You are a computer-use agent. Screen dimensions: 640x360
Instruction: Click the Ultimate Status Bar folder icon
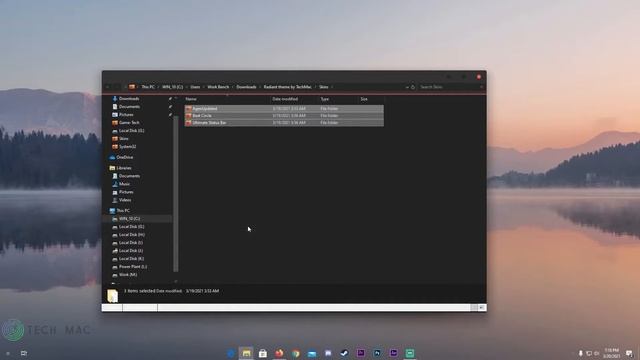[x=189, y=122]
